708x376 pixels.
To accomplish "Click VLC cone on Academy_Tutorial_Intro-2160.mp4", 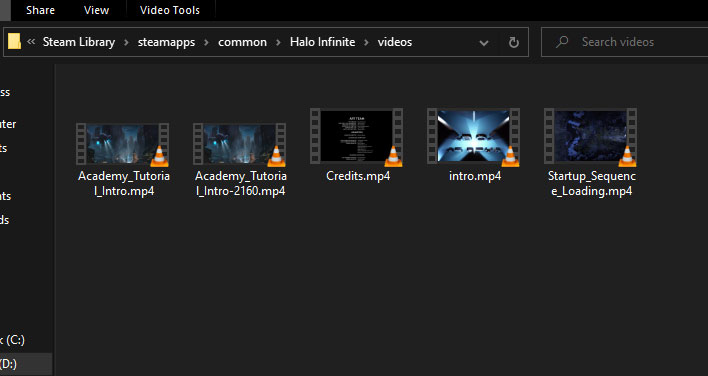I will click(276, 156).
